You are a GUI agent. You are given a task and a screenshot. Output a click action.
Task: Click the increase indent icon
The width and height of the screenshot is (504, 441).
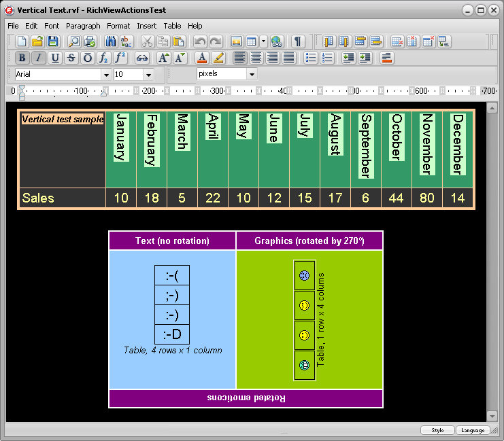tap(365, 58)
